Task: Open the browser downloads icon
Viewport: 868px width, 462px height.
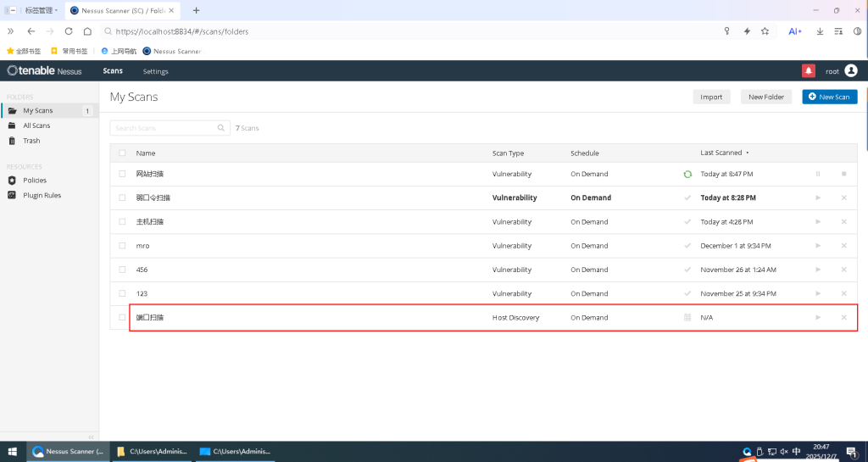Action: pos(820,31)
